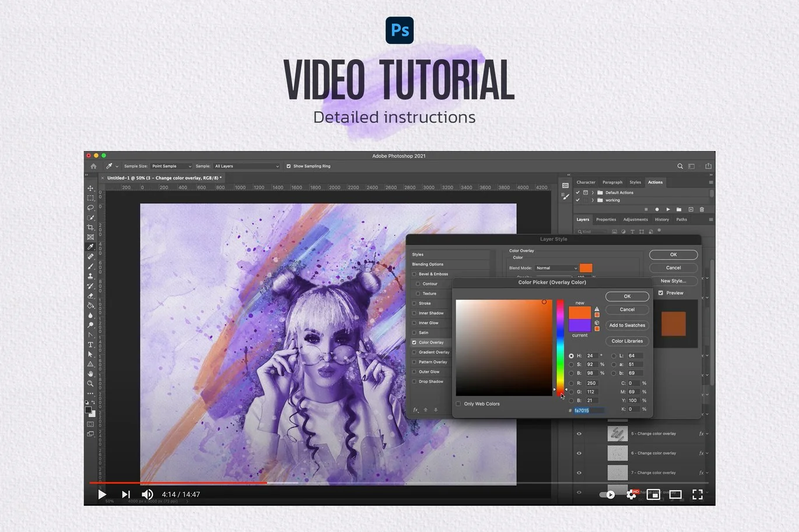Switch to History tab
Viewport: 799px width, 532px height.
pos(662,220)
